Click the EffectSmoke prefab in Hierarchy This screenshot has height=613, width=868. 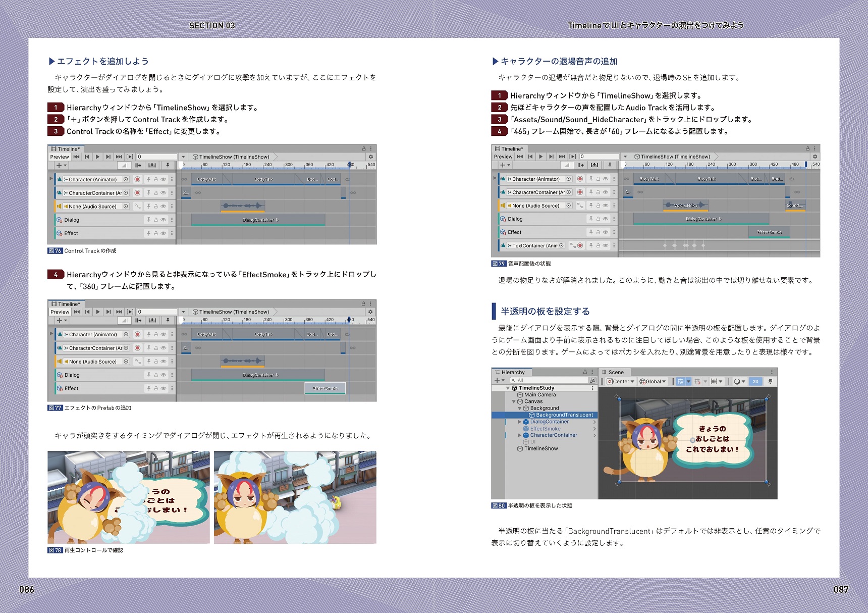(x=545, y=429)
